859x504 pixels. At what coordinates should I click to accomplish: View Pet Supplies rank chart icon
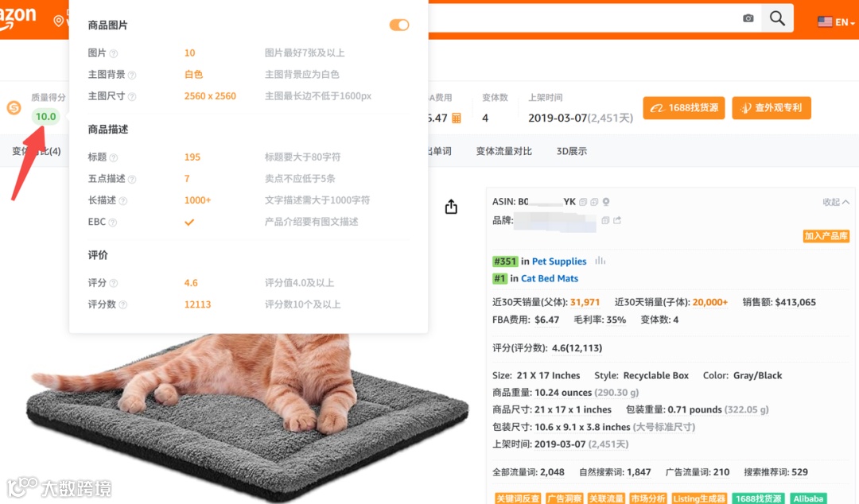pyautogui.click(x=601, y=261)
